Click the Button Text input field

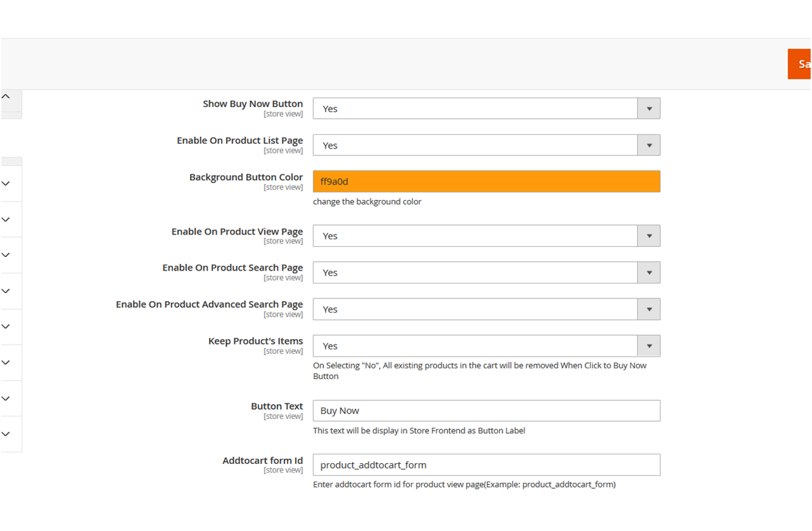(x=486, y=411)
